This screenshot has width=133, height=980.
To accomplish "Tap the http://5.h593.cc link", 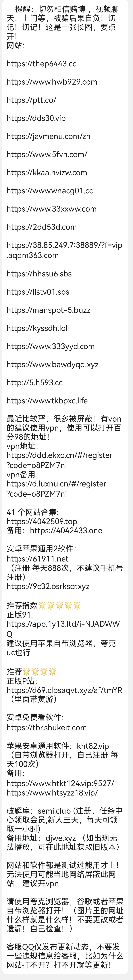I will tap(35, 382).
